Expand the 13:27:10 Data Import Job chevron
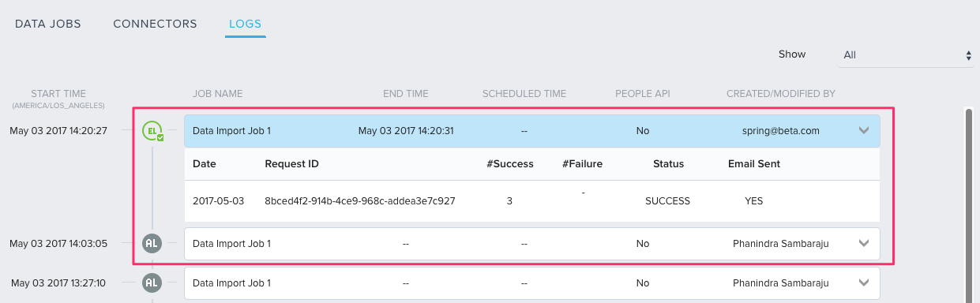 click(863, 282)
